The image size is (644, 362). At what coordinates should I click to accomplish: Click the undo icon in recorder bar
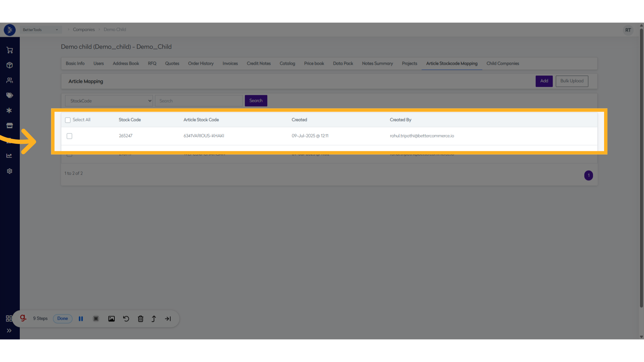point(126,319)
